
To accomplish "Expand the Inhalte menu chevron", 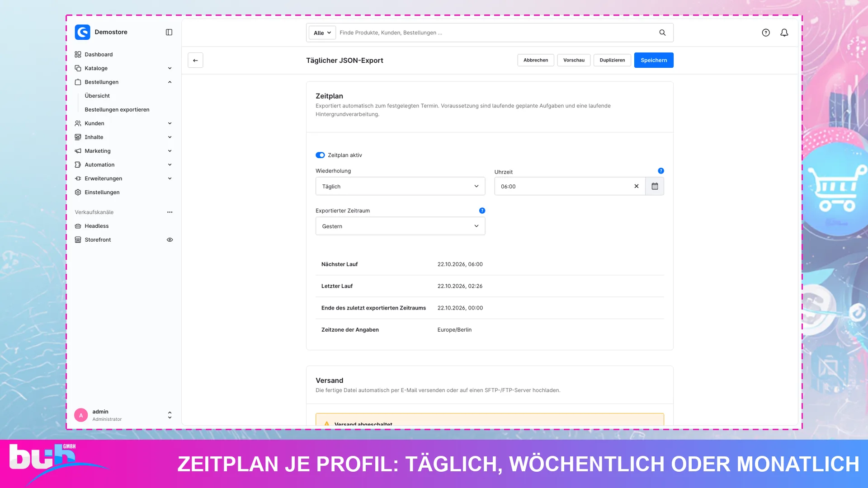I will coord(170,137).
